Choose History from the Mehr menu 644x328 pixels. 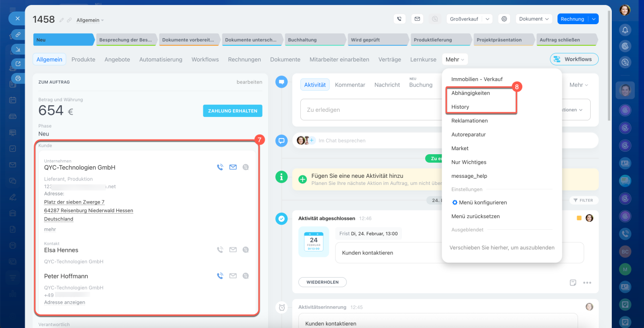460,107
